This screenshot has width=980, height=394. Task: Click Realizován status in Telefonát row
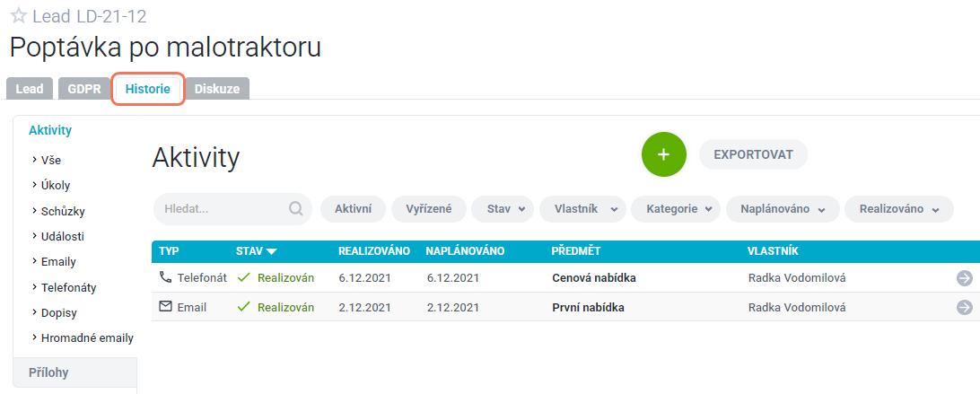285,277
